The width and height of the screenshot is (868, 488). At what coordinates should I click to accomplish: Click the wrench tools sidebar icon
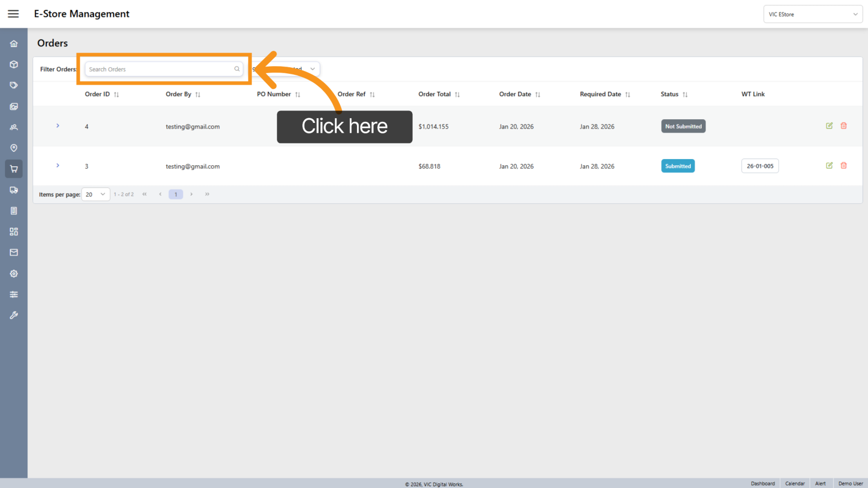tap(14, 315)
